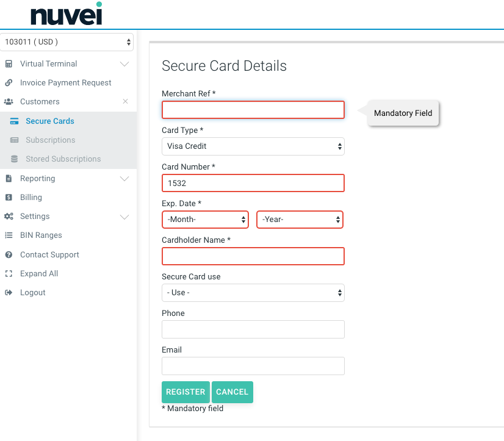Viewport: 504px width, 441px height.
Task: Open the expiry Year dropdown
Action: tap(300, 220)
